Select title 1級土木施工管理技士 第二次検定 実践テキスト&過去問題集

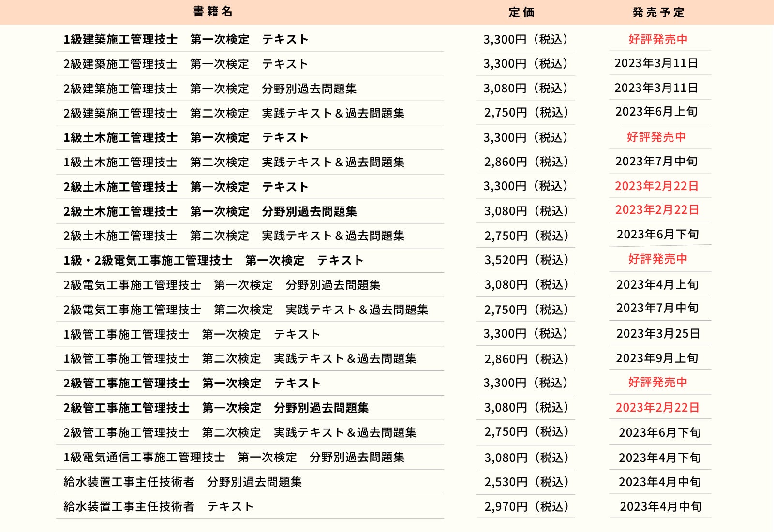pyautogui.click(x=234, y=162)
